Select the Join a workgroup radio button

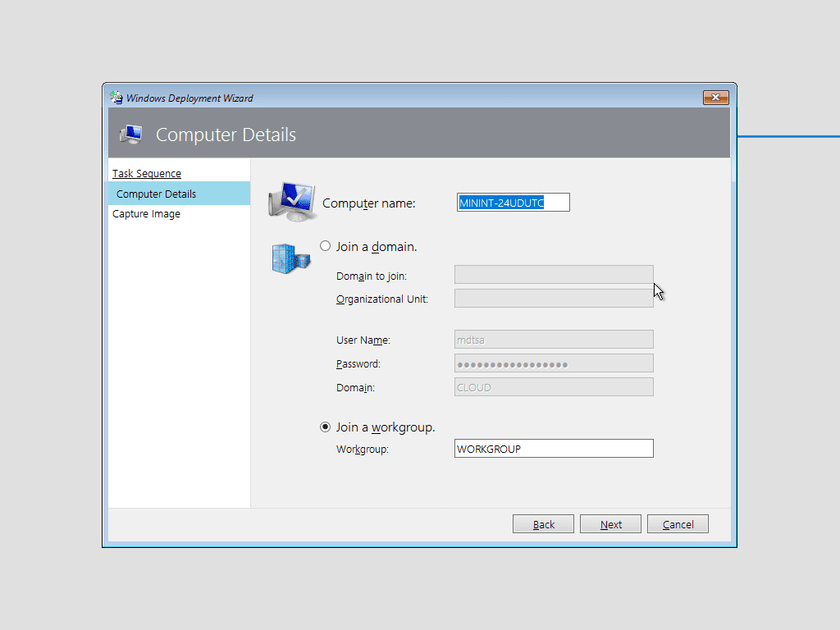click(325, 427)
